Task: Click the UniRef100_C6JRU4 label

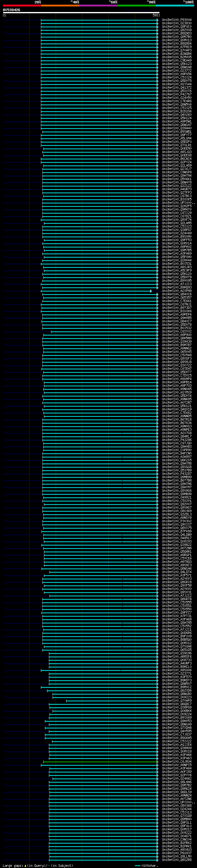Action: tap(177, 761)
